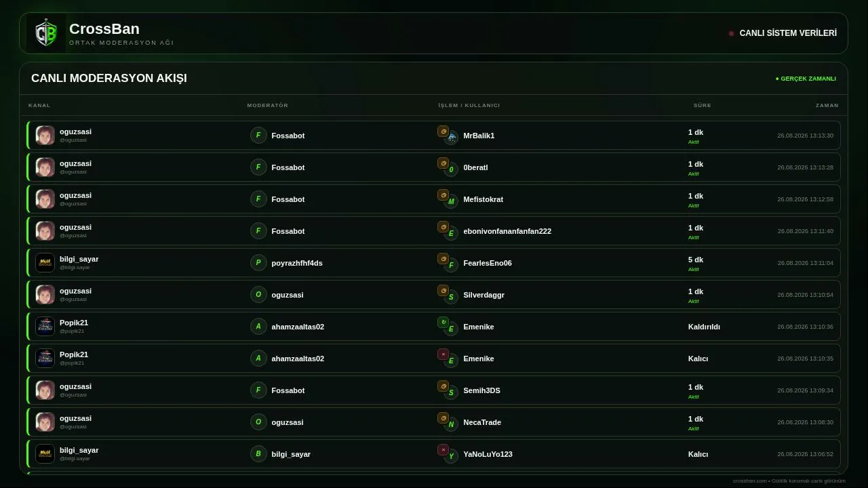Image resolution: width=868 pixels, height=488 pixels.
Task: Open moderator ahamzaaltas02 in Kaldırıldı row
Action: [298, 327]
